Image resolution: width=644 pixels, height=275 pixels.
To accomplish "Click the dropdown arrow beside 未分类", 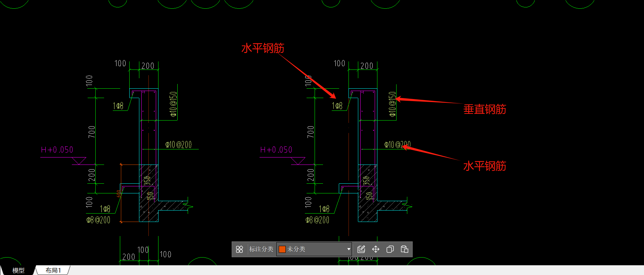I will [349, 249].
